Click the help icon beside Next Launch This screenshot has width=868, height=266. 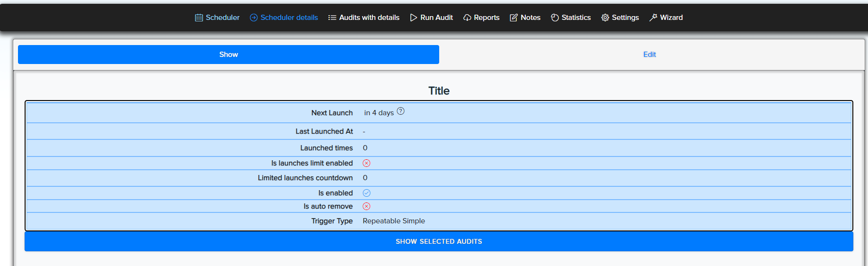coord(400,111)
